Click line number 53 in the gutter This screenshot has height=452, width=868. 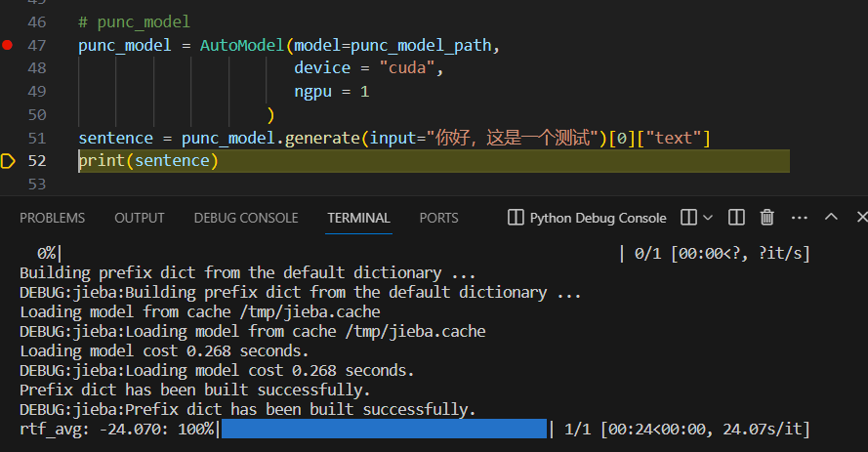37,184
